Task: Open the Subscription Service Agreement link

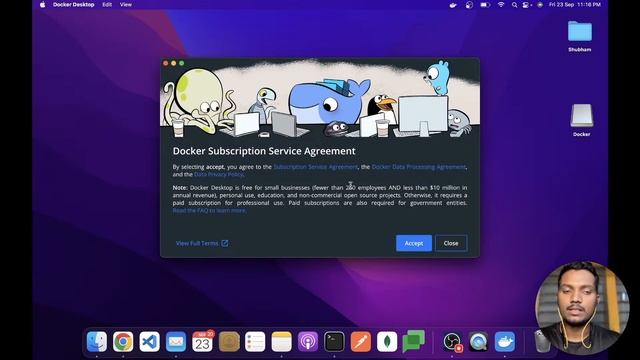Action: click(315, 167)
